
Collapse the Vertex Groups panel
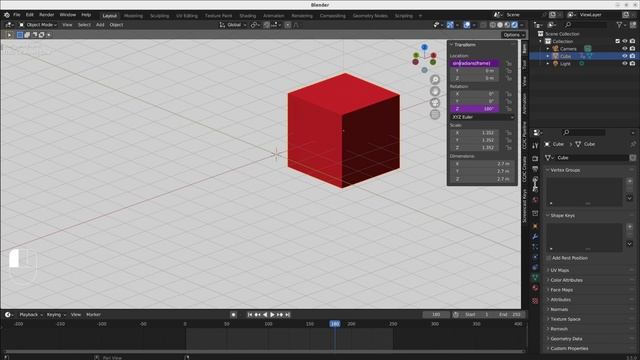[565, 170]
